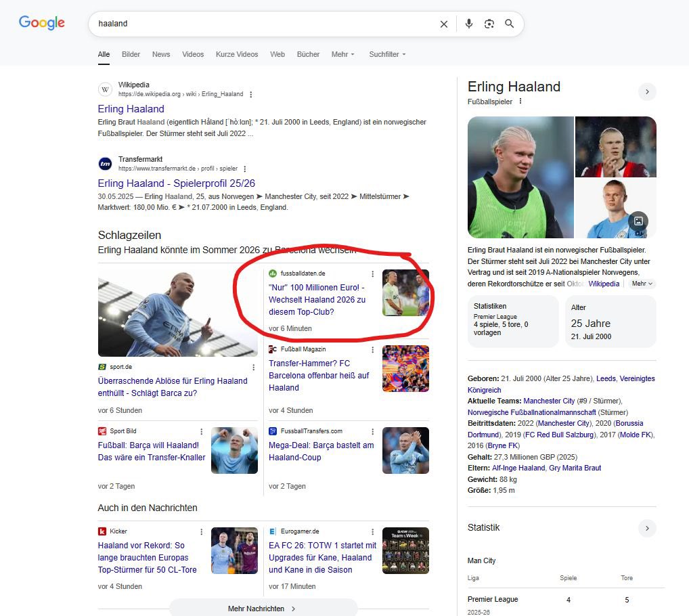Open more images icon on Haaland photos

(x=638, y=221)
